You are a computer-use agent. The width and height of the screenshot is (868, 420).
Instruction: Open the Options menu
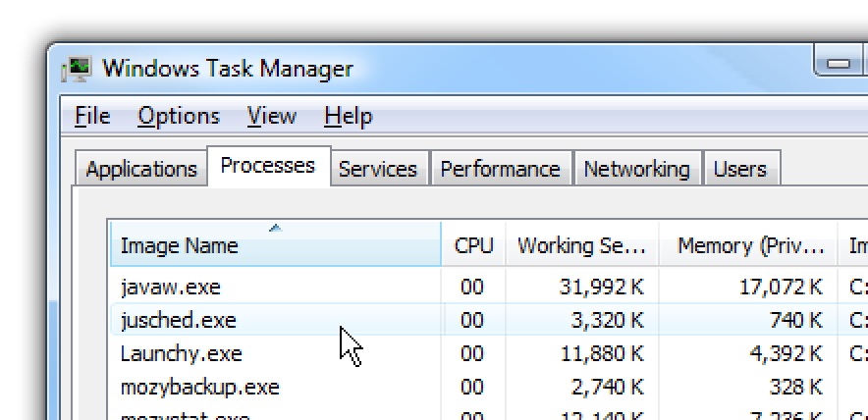[179, 117]
